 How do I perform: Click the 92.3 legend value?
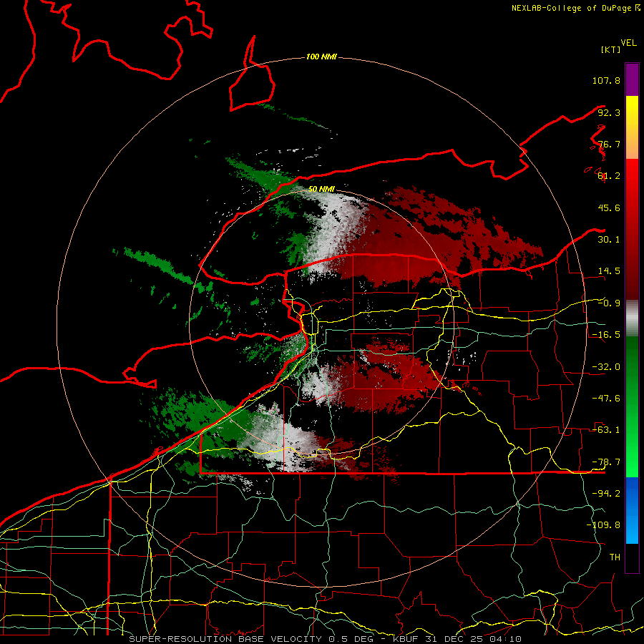[x=609, y=112]
